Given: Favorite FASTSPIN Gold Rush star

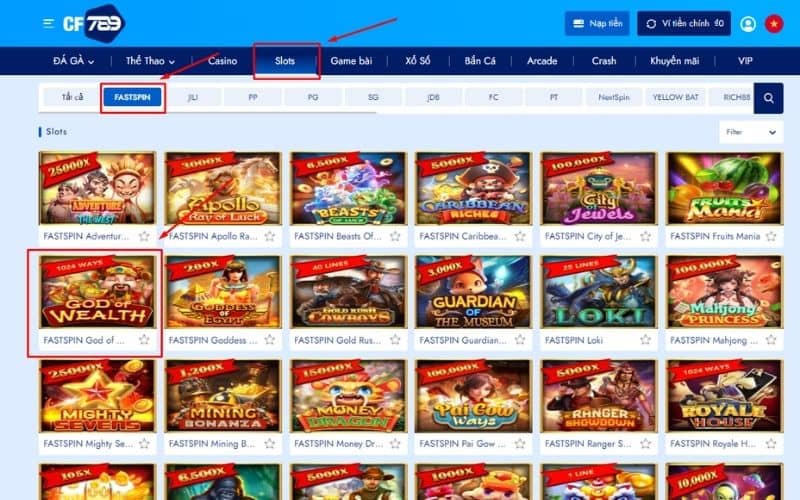Looking at the screenshot, I should click(395, 340).
